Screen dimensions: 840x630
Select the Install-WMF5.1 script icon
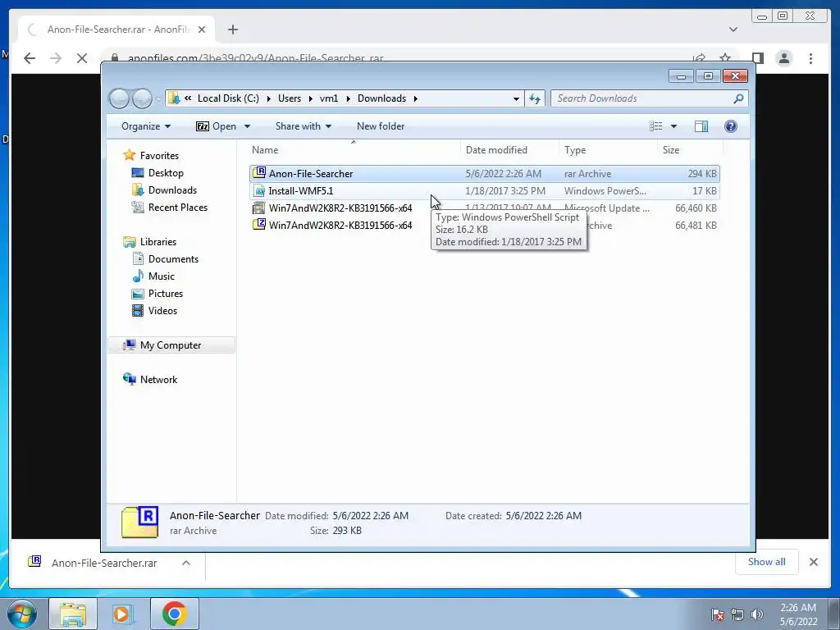[259, 190]
